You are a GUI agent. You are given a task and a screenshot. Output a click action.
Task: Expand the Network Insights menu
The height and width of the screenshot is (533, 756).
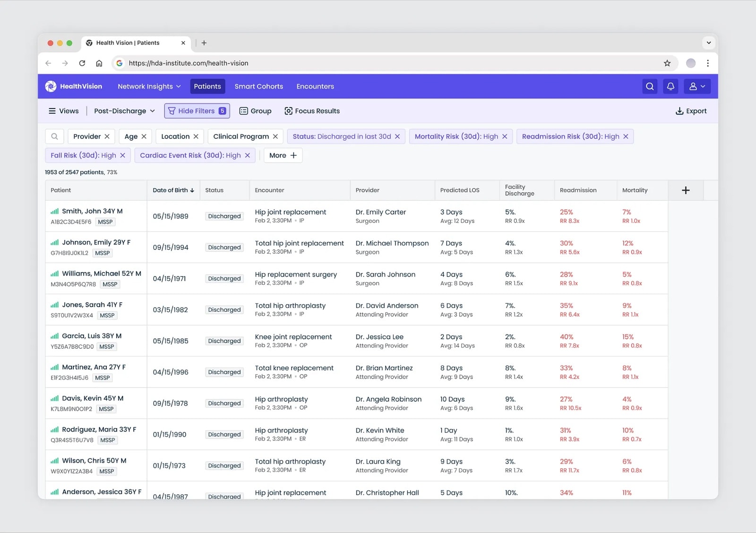(x=149, y=86)
